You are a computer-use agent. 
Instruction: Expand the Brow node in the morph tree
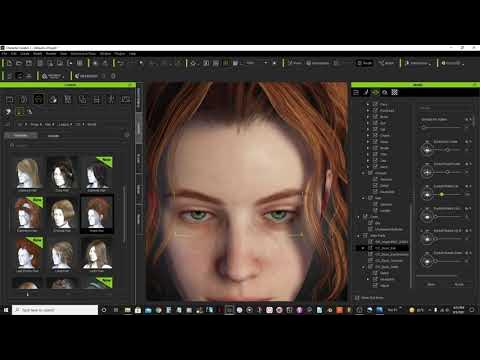pyautogui.click(x=368, y=117)
